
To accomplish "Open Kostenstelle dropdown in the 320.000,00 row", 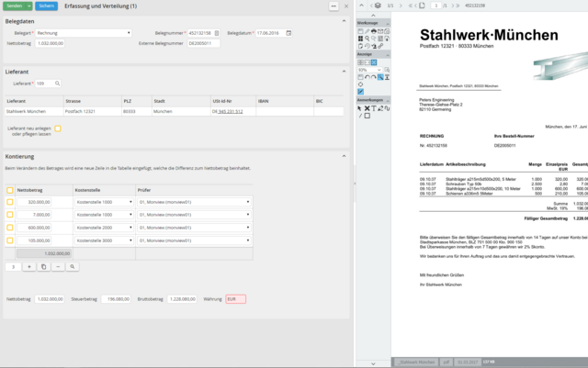I will coord(104,202).
